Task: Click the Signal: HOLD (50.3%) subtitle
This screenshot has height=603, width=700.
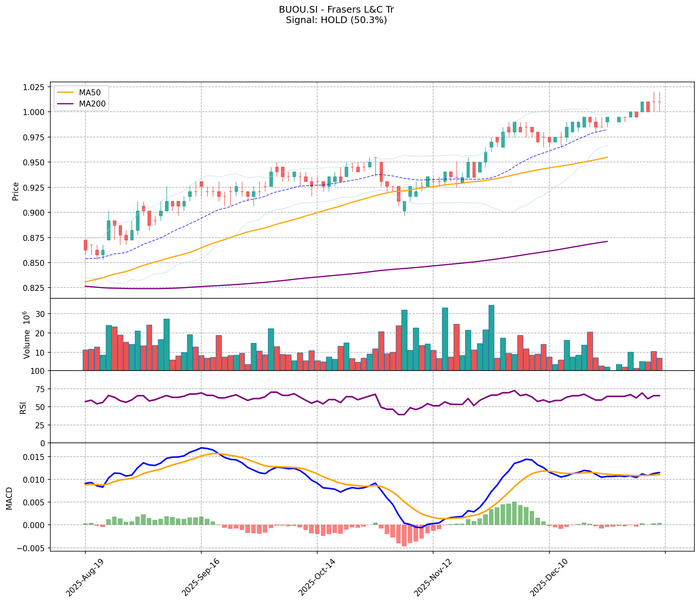Action: [x=336, y=20]
